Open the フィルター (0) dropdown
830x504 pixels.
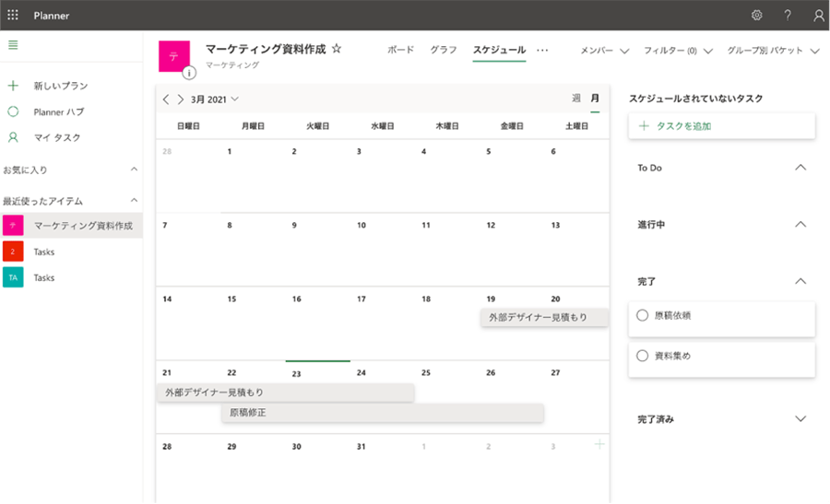pos(678,51)
